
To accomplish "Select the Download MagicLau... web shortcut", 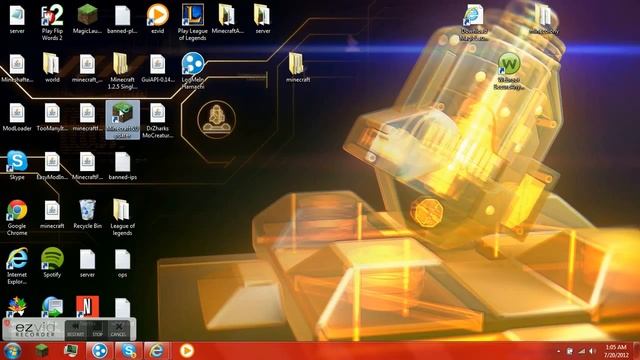I will pyautogui.click(x=473, y=22).
